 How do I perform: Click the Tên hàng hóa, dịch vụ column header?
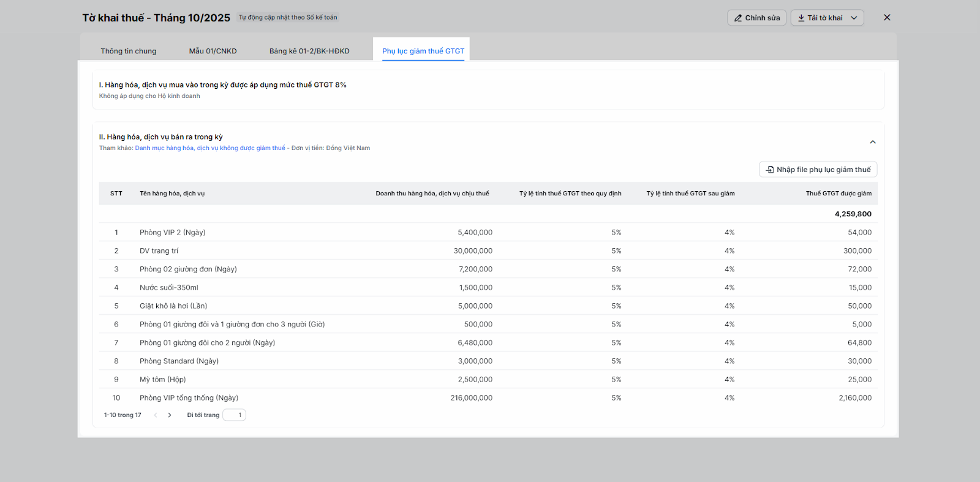pyautogui.click(x=172, y=194)
